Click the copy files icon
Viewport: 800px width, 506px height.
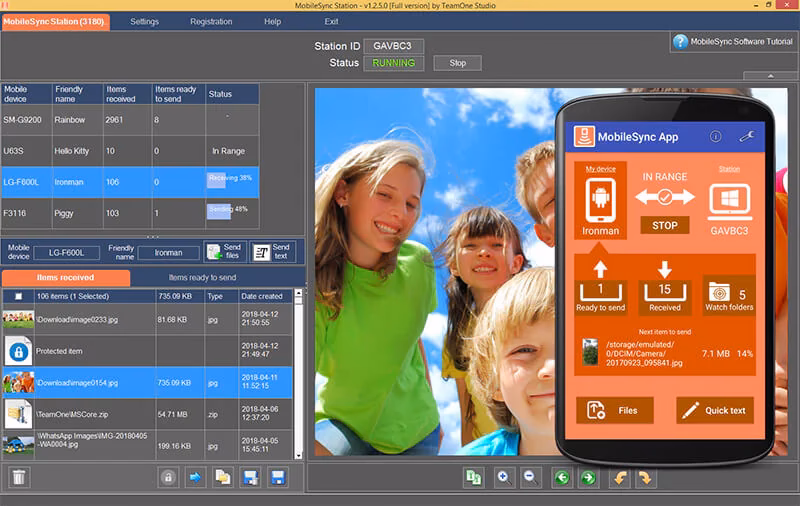point(223,477)
